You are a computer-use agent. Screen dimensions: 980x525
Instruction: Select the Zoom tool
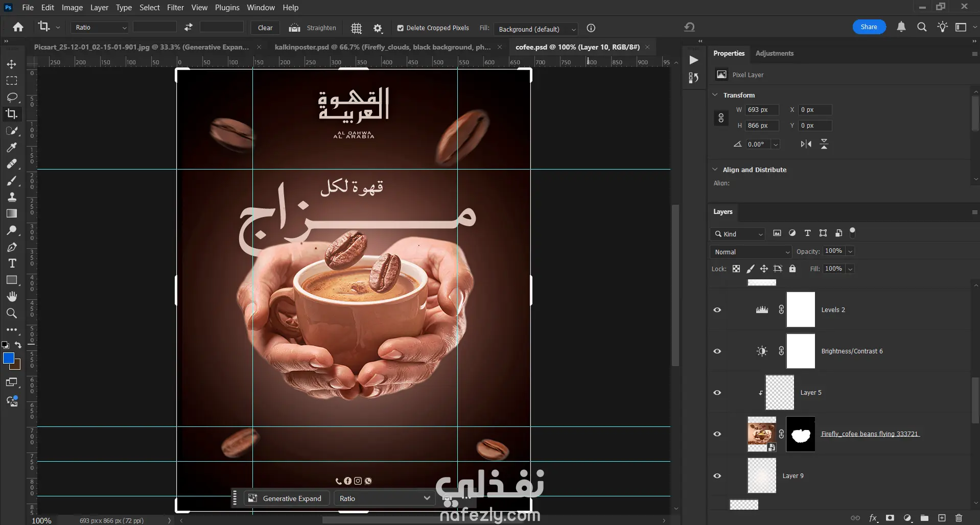pos(11,313)
